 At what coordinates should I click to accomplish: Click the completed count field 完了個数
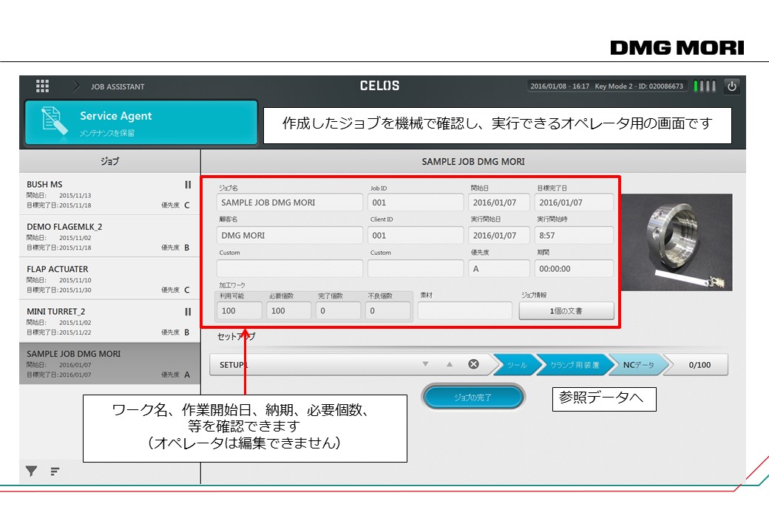click(x=338, y=310)
